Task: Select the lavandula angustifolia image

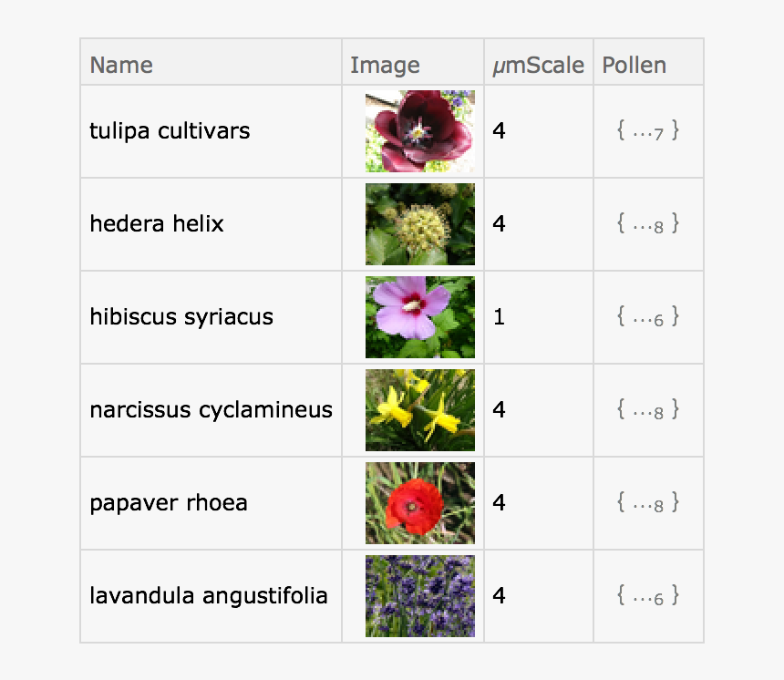Action: click(x=419, y=596)
